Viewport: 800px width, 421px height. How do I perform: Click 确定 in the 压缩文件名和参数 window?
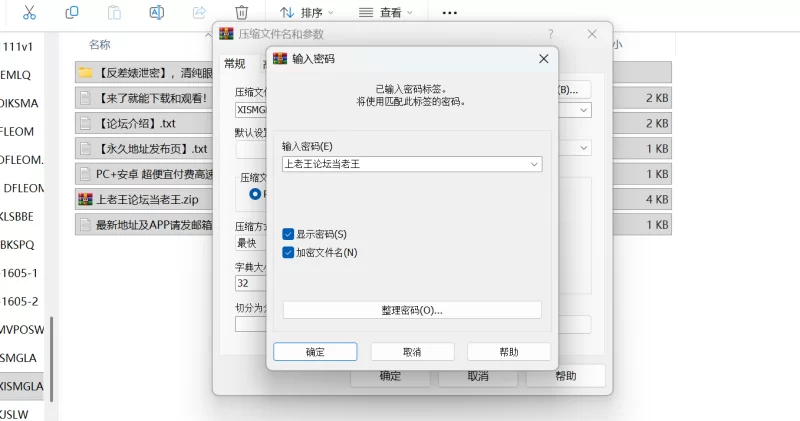(x=390, y=376)
